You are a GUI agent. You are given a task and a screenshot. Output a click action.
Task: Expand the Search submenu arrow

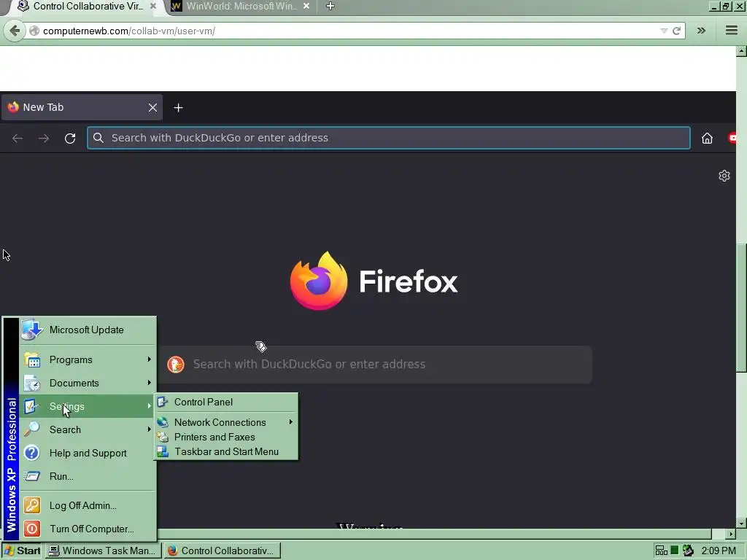[x=149, y=429]
